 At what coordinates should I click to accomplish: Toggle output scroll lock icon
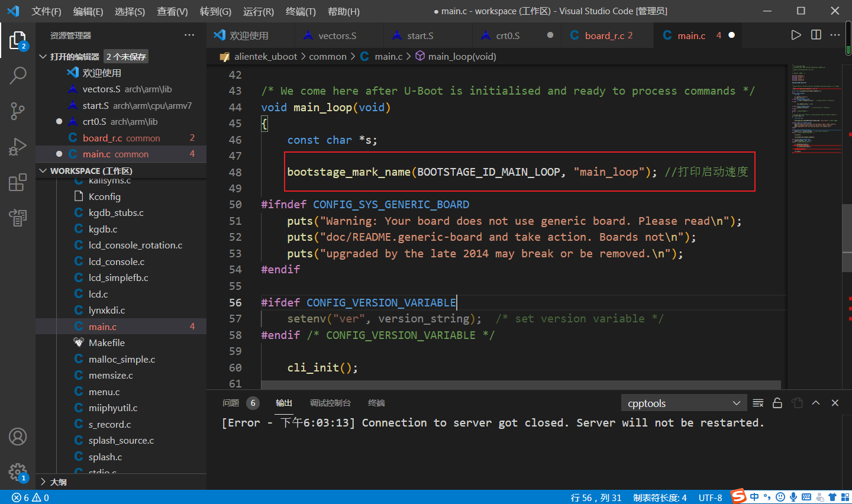pos(777,403)
